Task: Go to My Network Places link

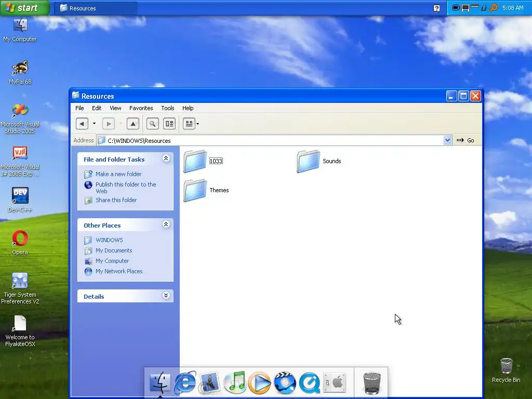Action: [119, 271]
